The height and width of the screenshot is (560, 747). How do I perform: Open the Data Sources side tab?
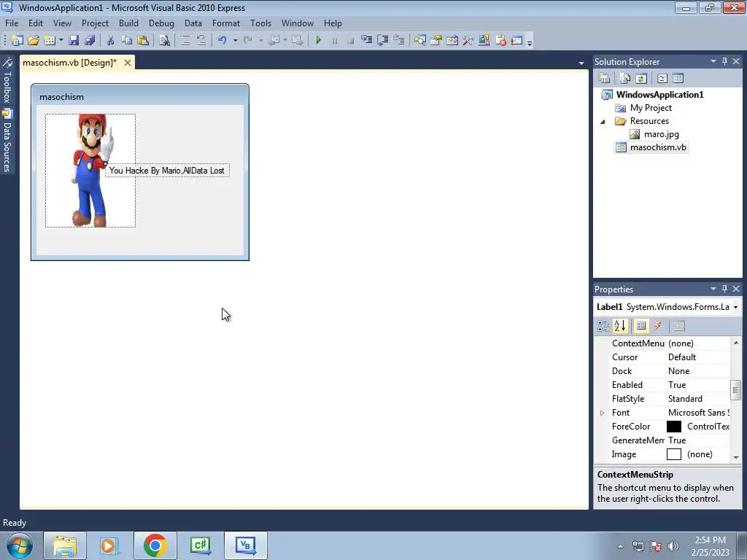(x=7, y=141)
